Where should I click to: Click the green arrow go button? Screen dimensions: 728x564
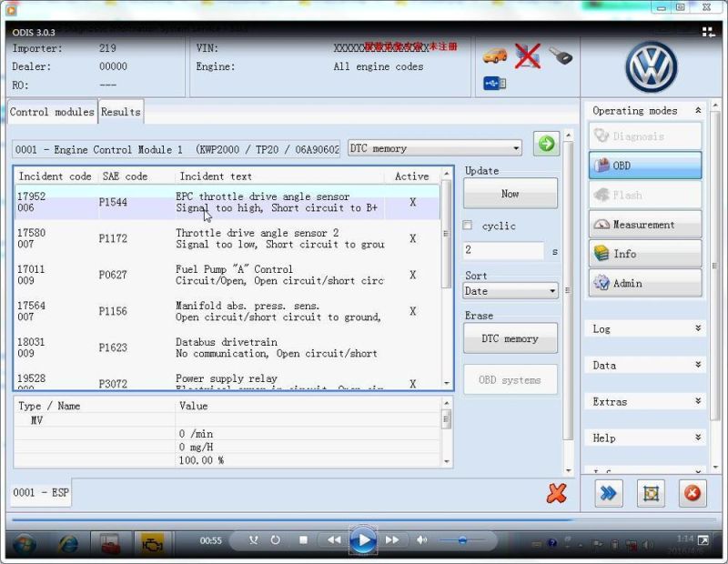(547, 144)
